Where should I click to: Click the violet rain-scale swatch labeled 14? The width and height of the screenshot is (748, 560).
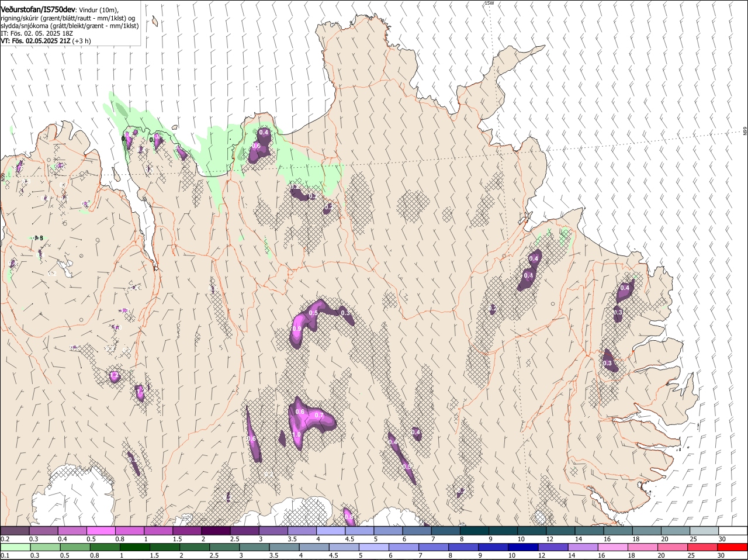click(583, 547)
